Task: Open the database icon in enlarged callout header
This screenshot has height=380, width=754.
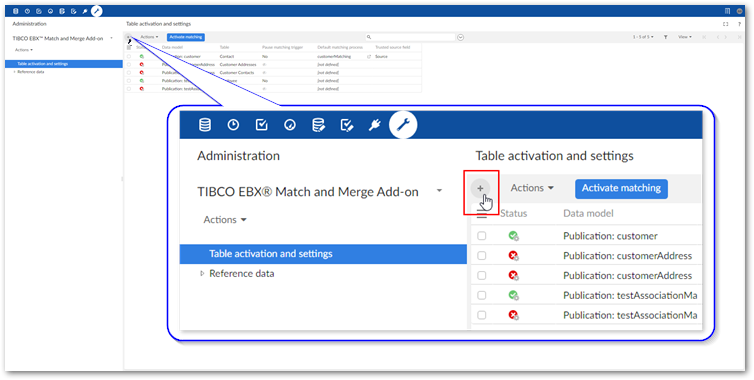Action: point(205,125)
